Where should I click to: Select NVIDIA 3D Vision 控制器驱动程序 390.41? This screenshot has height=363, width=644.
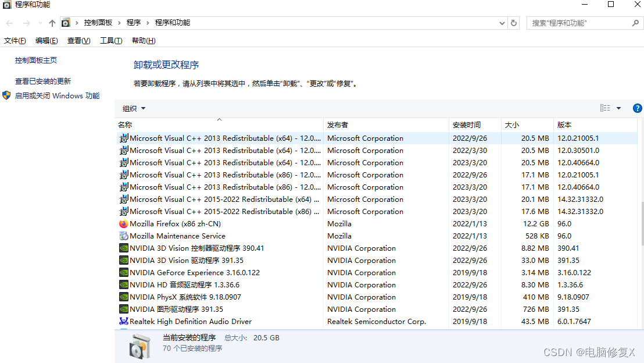[x=376, y=248]
